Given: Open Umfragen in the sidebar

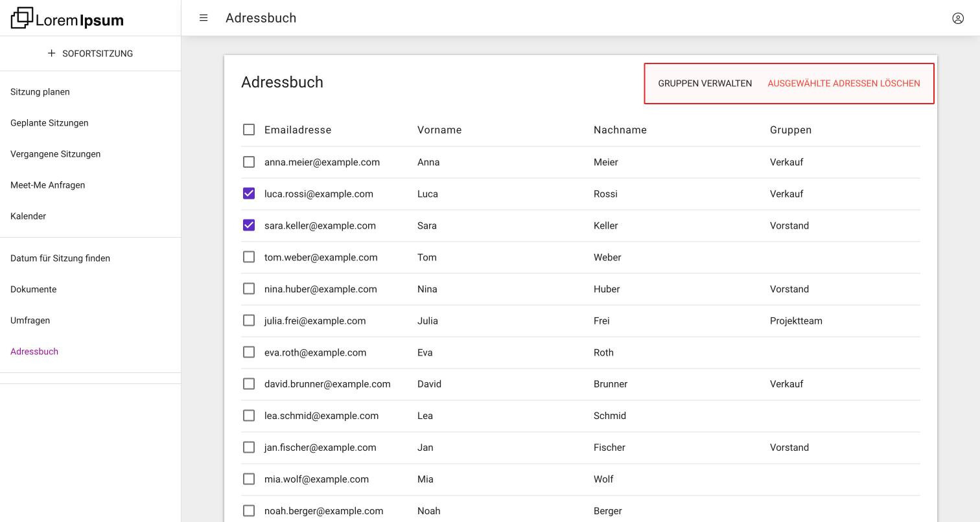Looking at the screenshot, I should coord(30,321).
